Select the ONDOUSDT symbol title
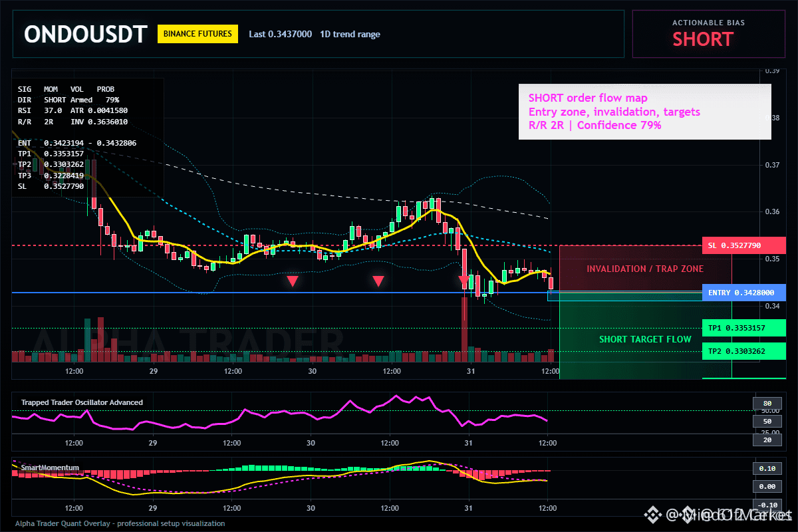This screenshot has width=798, height=532. pos(85,34)
